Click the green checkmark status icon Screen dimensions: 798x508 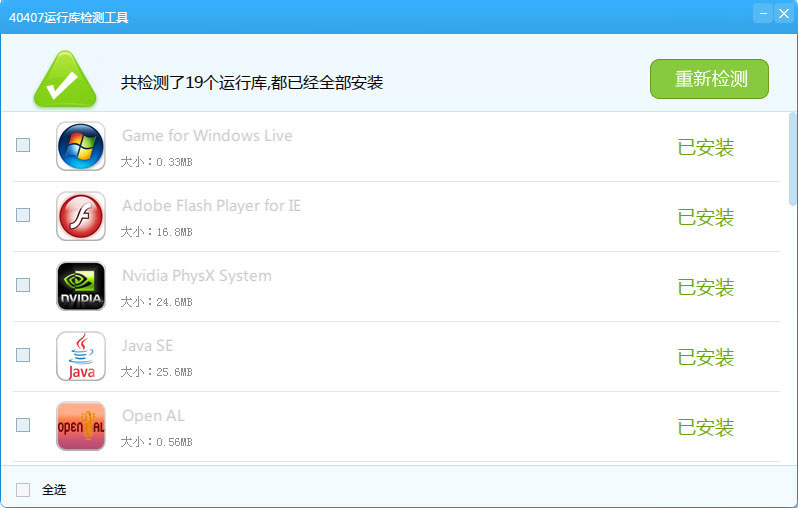point(65,79)
